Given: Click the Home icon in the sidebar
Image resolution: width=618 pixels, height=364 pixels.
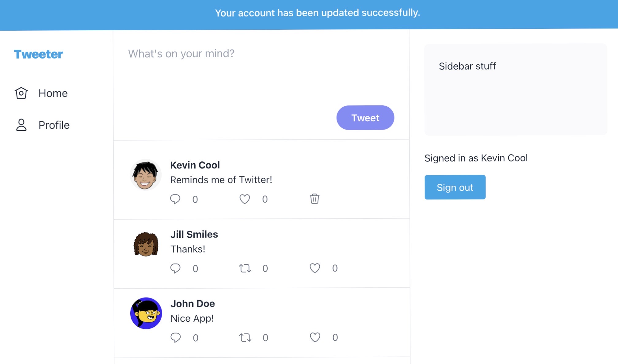Looking at the screenshot, I should tap(21, 93).
